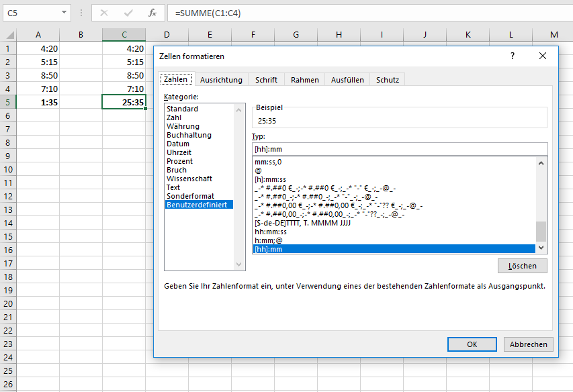Select column B header
This screenshot has height=392, width=573.
tap(81, 35)
